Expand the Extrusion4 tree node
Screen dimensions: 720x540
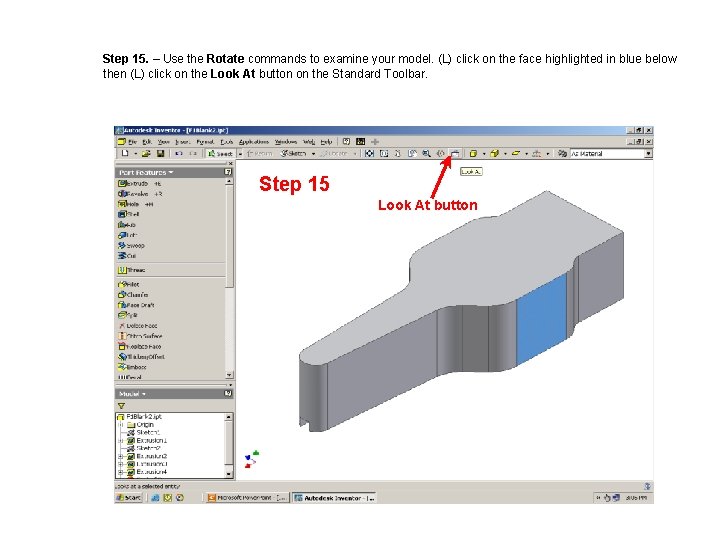pyautogui.click(x=121, y=472)
